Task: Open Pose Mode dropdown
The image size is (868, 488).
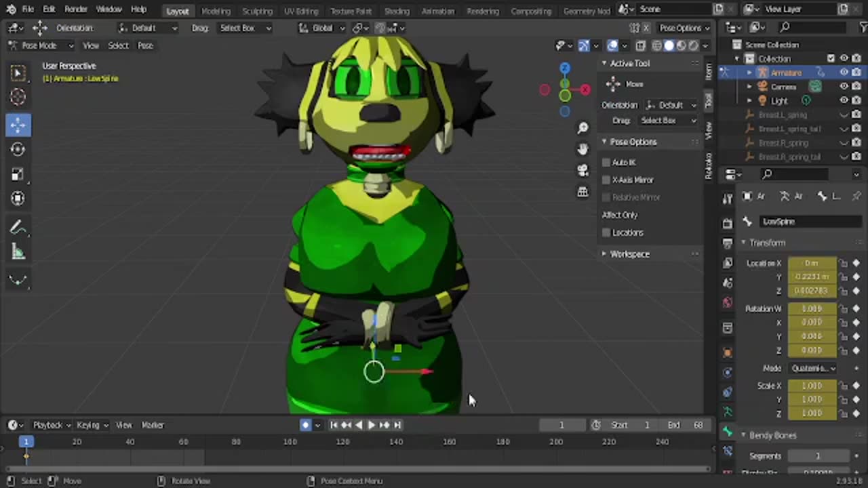Action: coord(41,45)
